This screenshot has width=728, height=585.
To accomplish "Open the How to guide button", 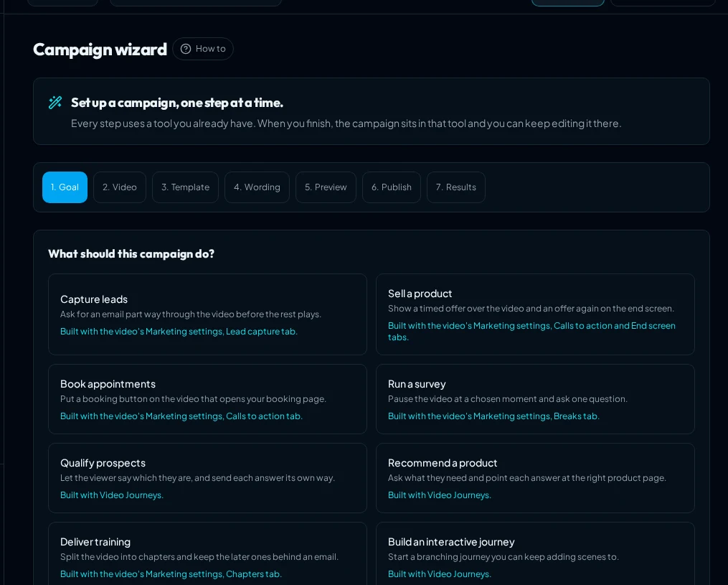I will coord(203,49).
